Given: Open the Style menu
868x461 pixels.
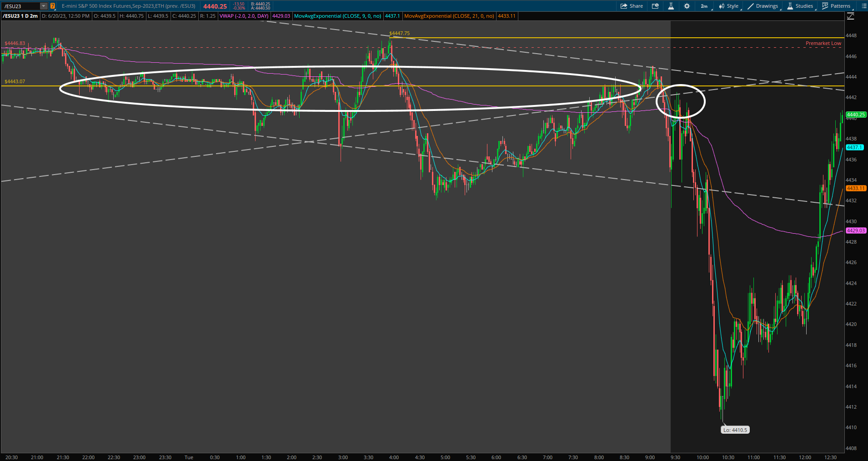Looking at the screenshot, I should (729, 6).
